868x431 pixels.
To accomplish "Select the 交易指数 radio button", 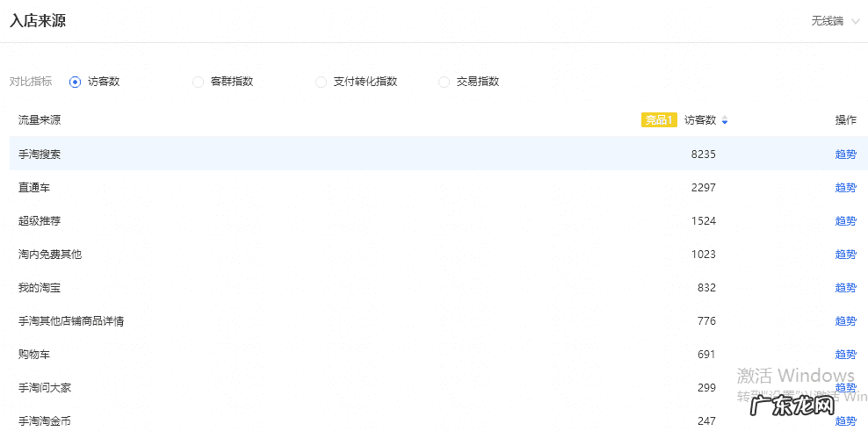I will pos(444,82).
